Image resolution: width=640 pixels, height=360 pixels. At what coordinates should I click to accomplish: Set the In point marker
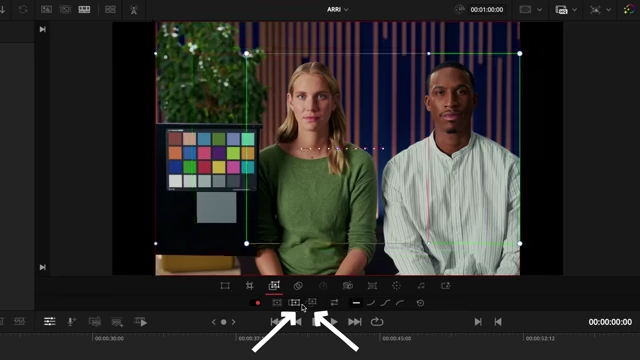[478, 322]
